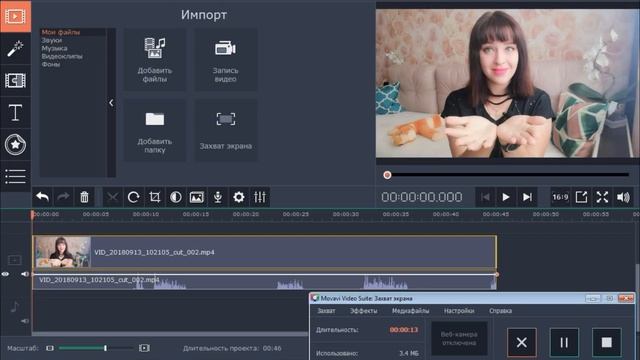Open Color adjustments tool
Image resolution: width=640 pixels, height=360 pixels.
click(176, 198)
